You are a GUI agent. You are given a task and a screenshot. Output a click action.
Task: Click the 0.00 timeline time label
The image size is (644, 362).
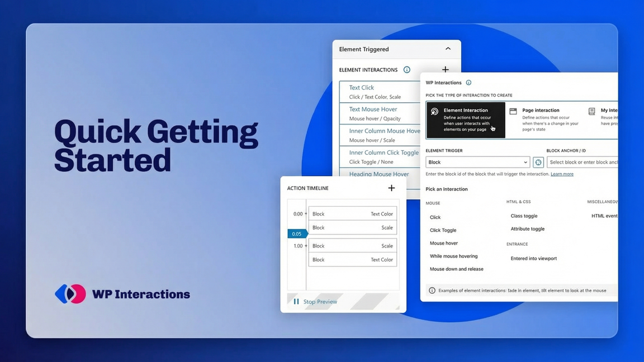[298, 214]
